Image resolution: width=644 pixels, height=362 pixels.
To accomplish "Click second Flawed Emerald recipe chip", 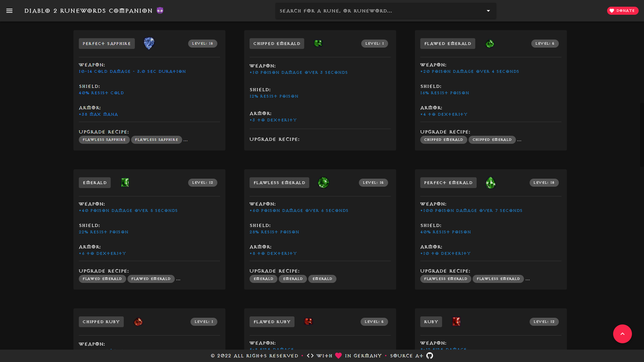I will pyautogui.click(x=151, y=279).
